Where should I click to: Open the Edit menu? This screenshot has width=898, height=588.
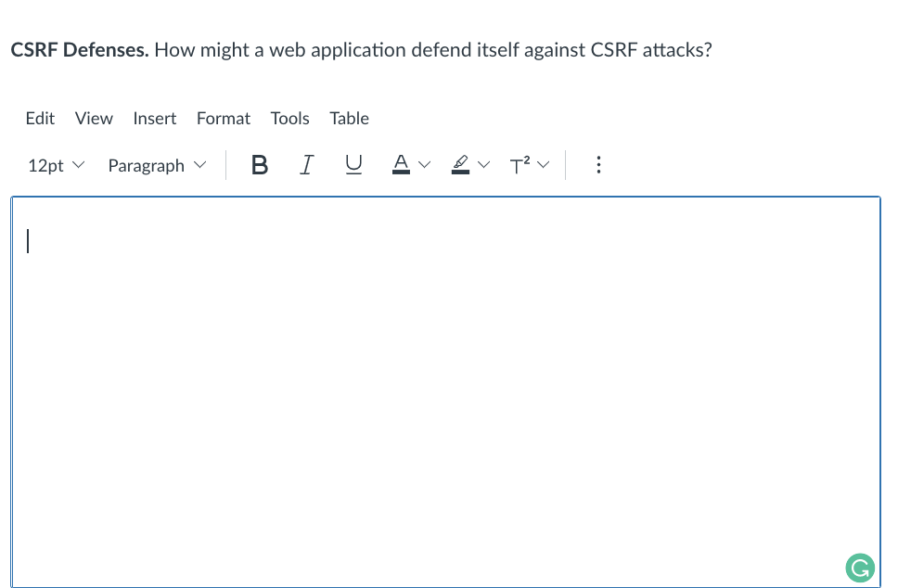[x=40, y=118]
